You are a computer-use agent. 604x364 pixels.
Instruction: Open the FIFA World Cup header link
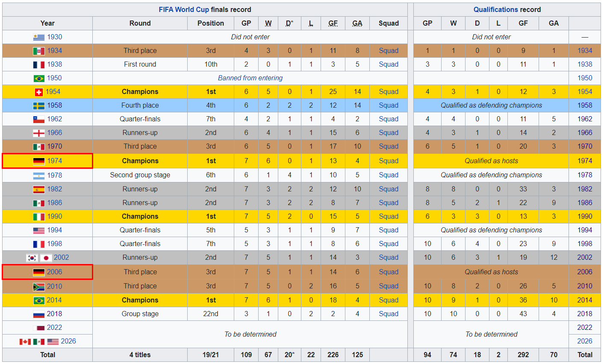(184, 9)
